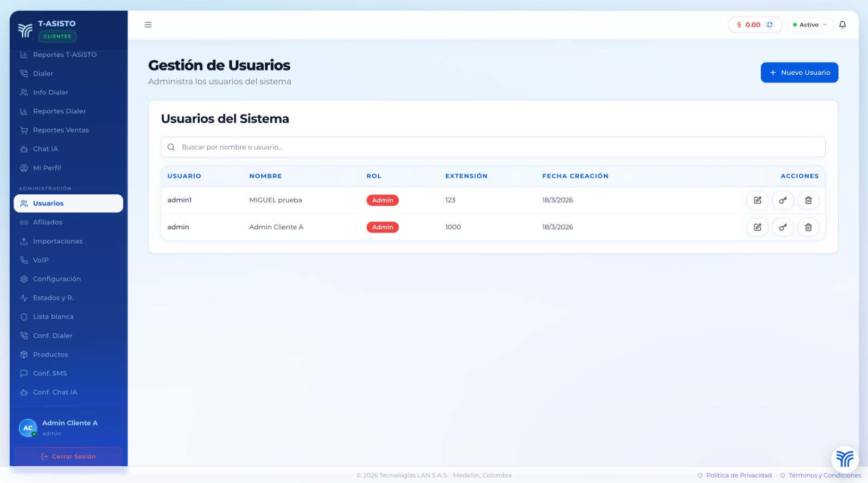Toggle the sidebar with the hamburger icon
The image size is (868, 483).
click(148, 25)
